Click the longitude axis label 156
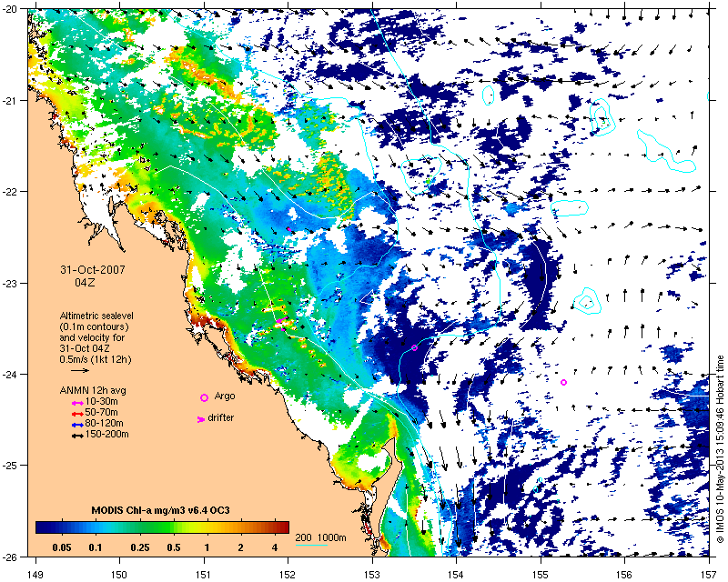The width and height of the screenshot is (728, 582). 625,575
